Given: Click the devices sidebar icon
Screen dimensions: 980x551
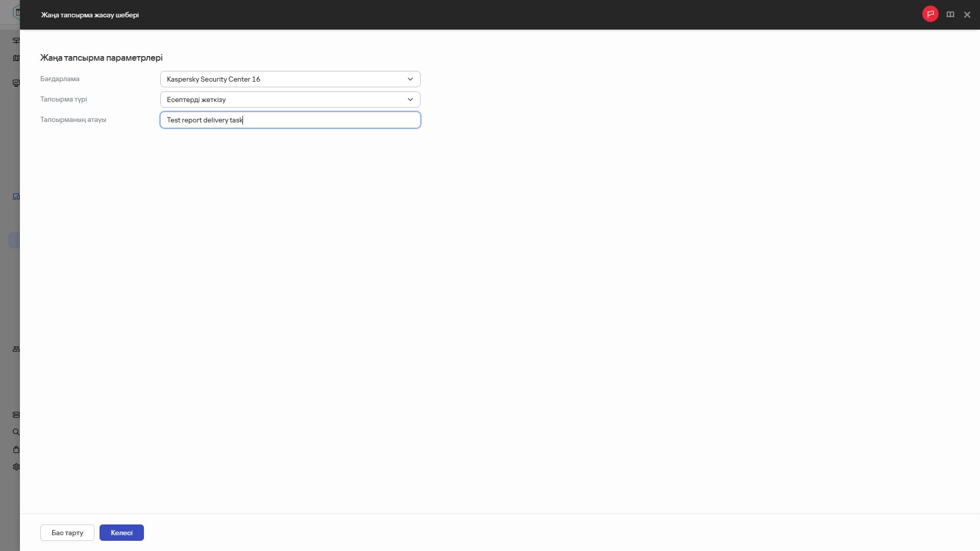Looking at the screenshot, I should click(16, 196).
